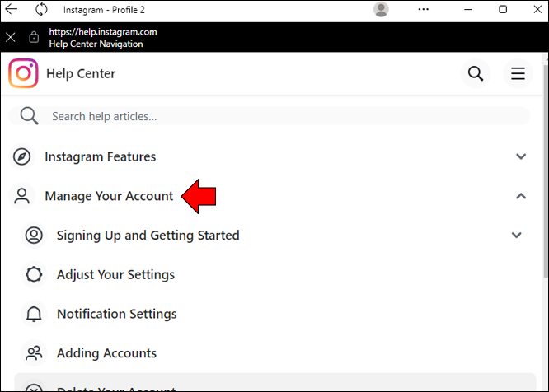Click the Instagram logo
549x392 pixels.
[x=23, y=73]
